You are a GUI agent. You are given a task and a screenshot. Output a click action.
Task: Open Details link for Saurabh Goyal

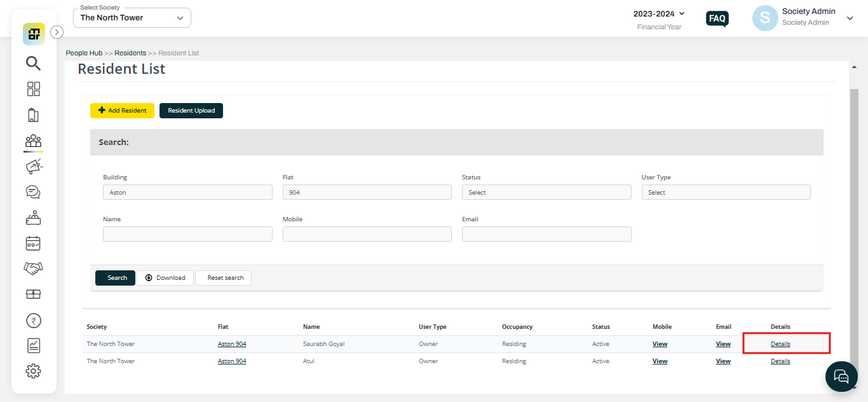point(780,344)
